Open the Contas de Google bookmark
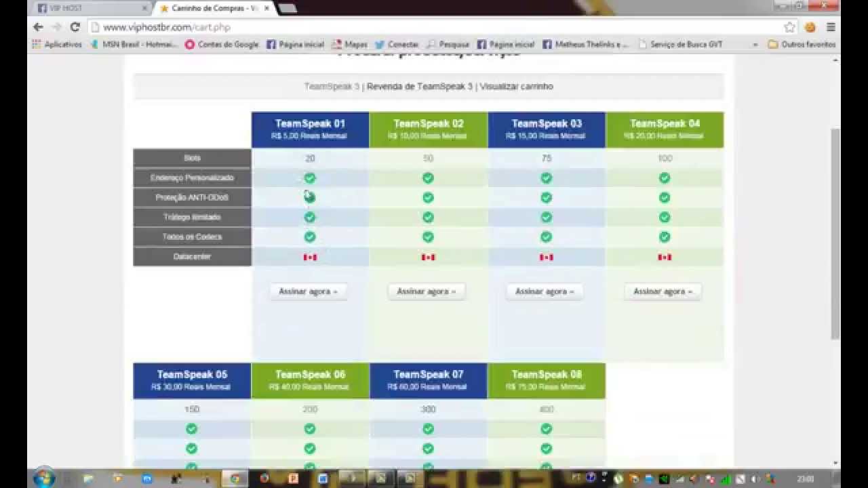This screenshot has height=488, width=868. (222, 44)
